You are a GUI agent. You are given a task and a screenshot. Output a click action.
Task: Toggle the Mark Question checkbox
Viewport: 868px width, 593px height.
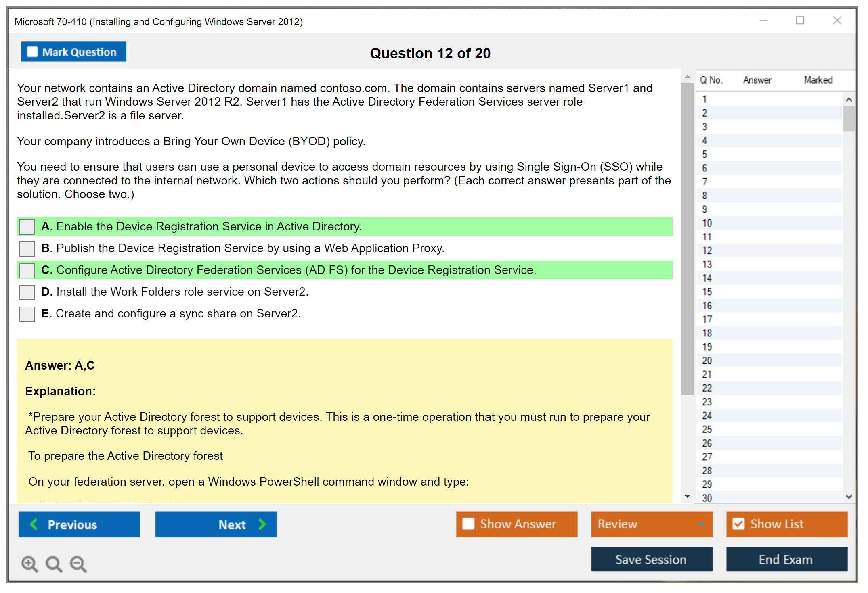32,52
